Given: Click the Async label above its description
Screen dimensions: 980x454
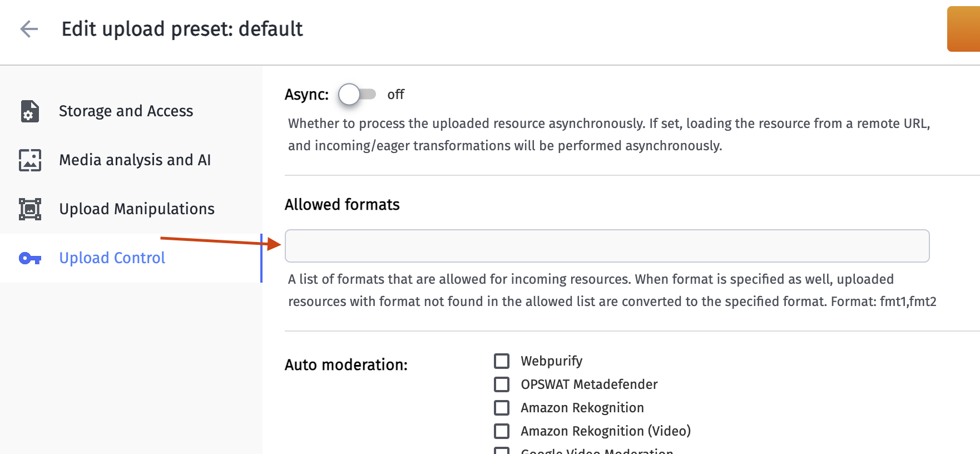Looking at the screenshot, I should 306,95.
